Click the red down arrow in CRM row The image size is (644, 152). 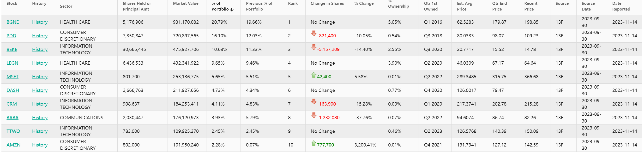313,102
